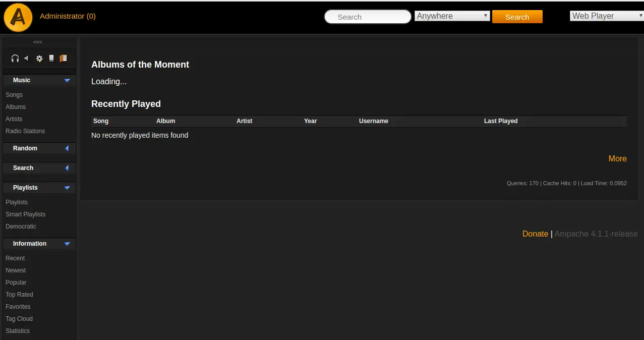This screenshot has width=644, height=340.
Task: Open the Administrator (0) user link
Action: pyautogui.click(x=68, y=16)
